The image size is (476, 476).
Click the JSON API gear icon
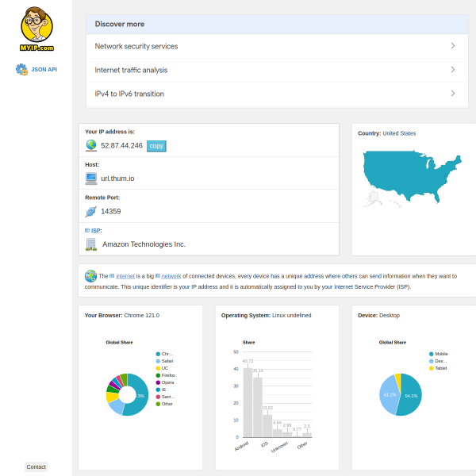pos(21,70)
